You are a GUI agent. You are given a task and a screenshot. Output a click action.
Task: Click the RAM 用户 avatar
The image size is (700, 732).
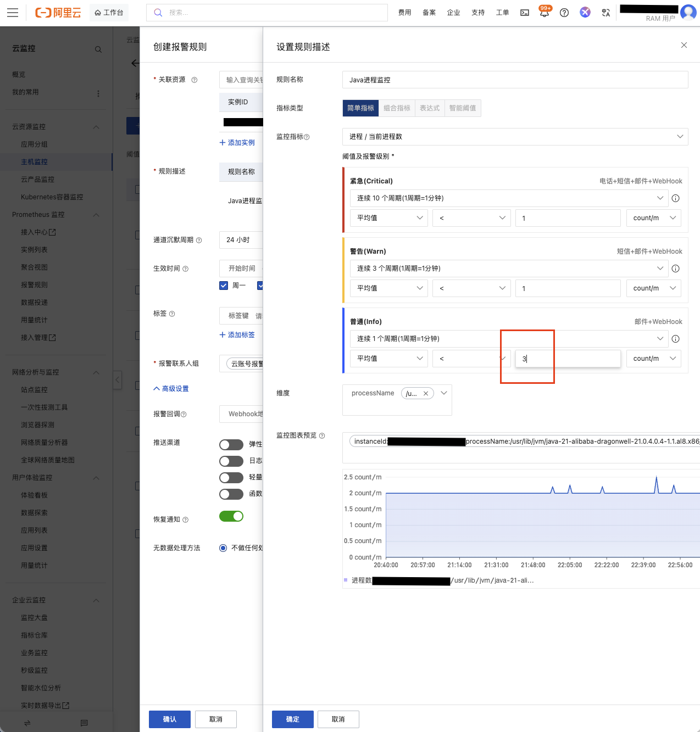688,12
